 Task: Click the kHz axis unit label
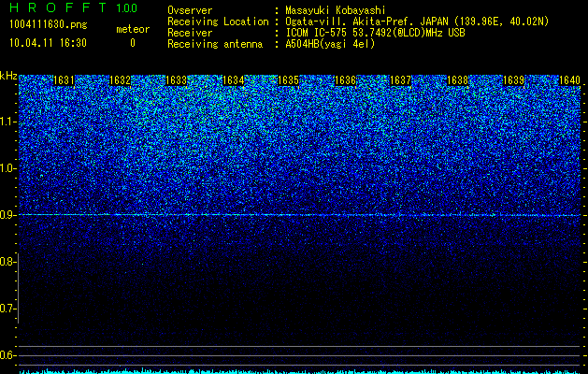tap(8, 76)
